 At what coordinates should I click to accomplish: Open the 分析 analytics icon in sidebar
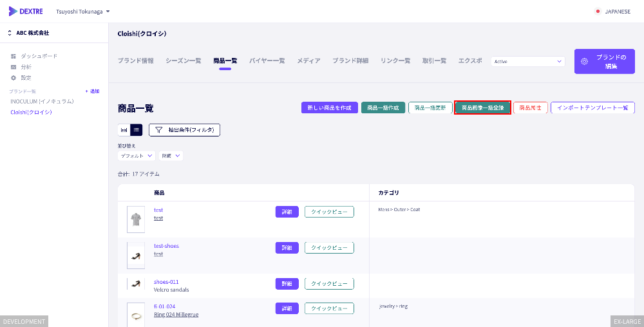pos(13,67)
